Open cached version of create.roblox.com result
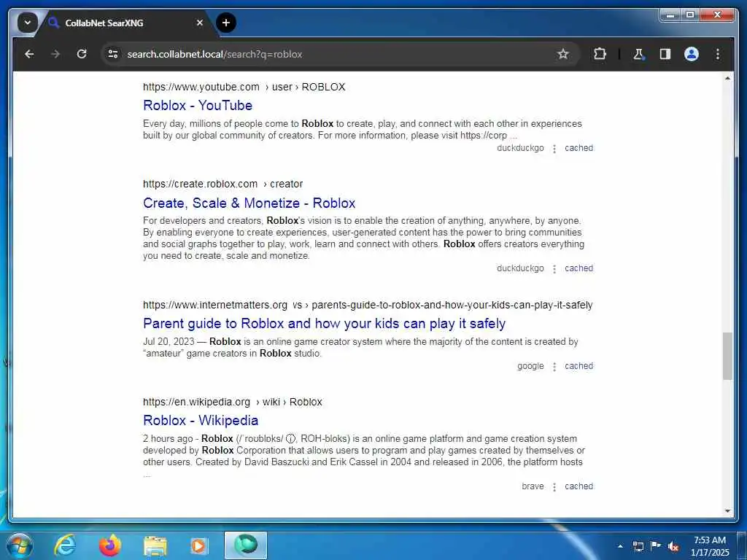747x560 pixels. click(x=578, y=268)
